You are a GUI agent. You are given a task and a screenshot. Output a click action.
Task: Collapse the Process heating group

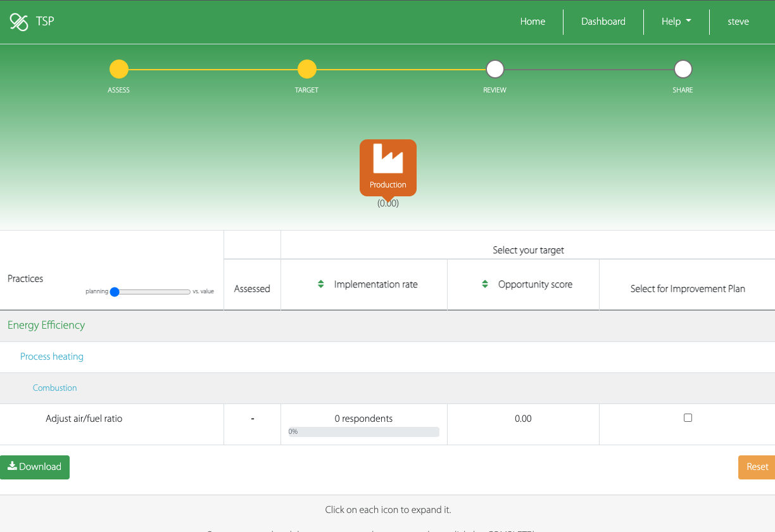tap(52, 357)
